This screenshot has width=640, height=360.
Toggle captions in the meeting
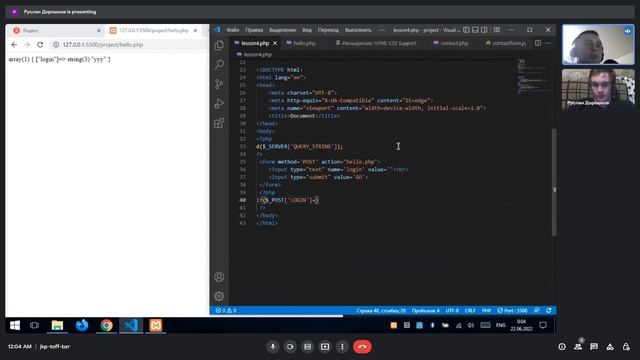click(x=307, y=347)
